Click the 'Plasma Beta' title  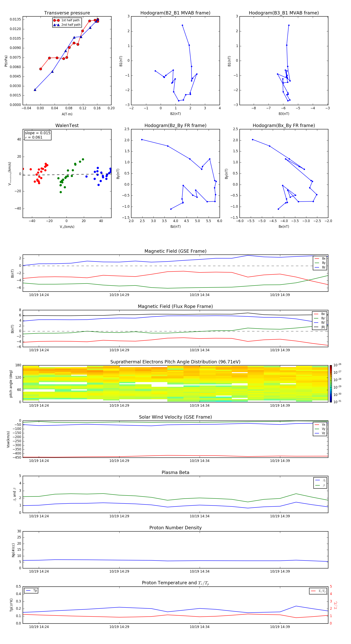175,473
